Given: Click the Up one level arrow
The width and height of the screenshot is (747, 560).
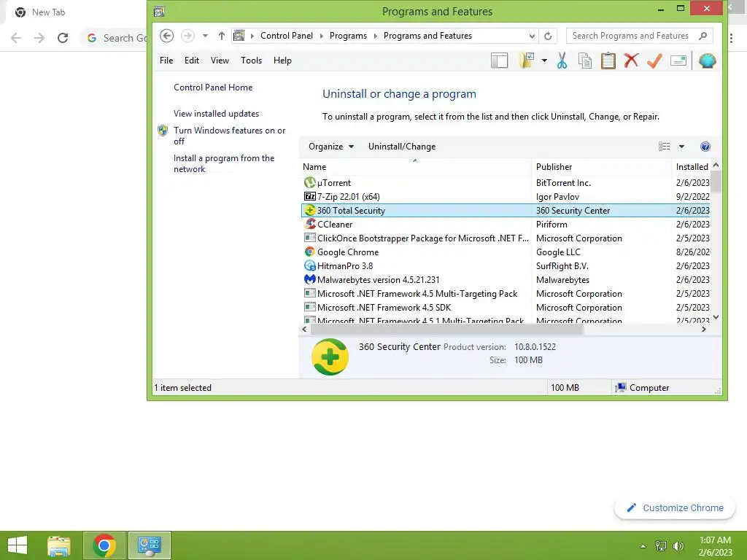Looking at the screenshot, I should click(221, 36).
